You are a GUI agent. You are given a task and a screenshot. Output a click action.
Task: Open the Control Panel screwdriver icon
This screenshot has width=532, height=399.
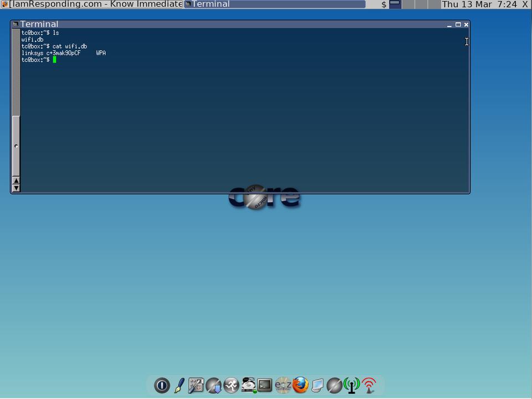coord(196,386)
